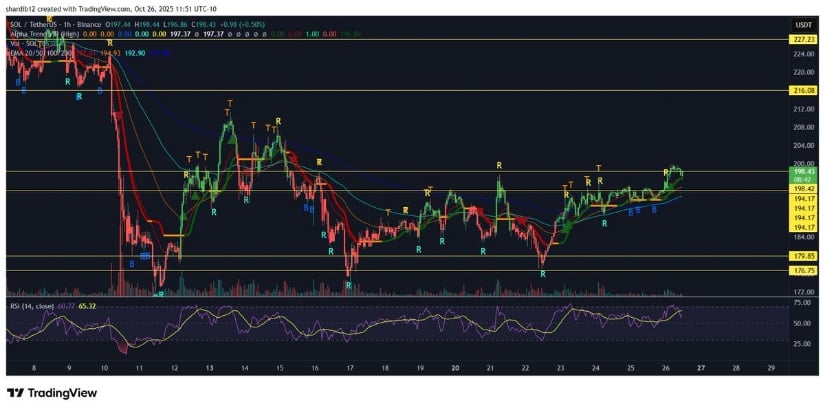Image resolution: width=825 pixels, height=410 pixels.
Task: Click the TradingView logo icon
Action: tap(17, 393)
